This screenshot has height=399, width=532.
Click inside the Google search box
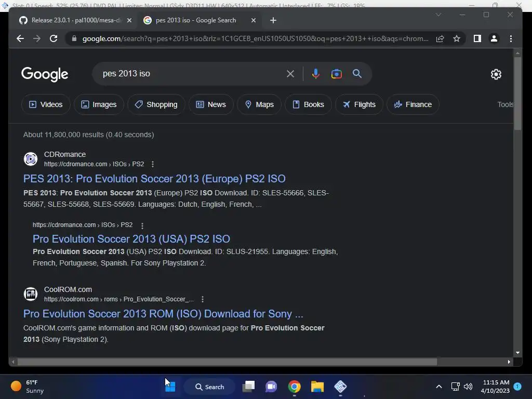click(193, 74)
